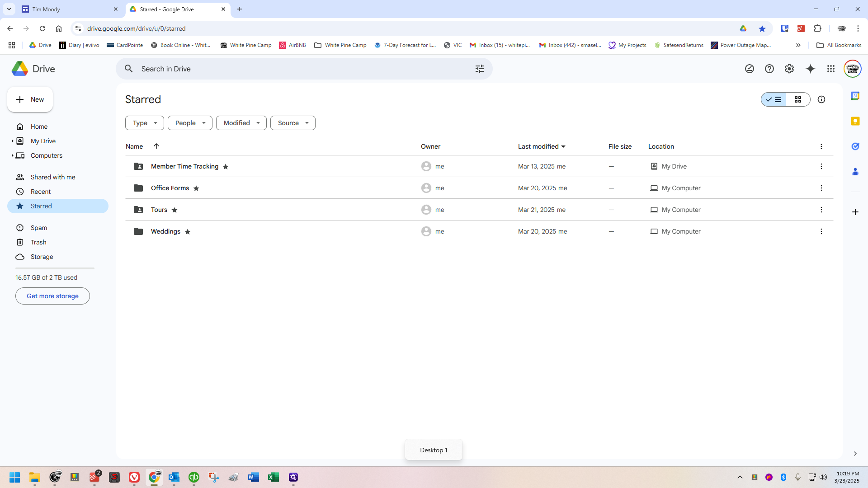
Task: Open Drive settings gear
Action: click(x=789, y=69)
